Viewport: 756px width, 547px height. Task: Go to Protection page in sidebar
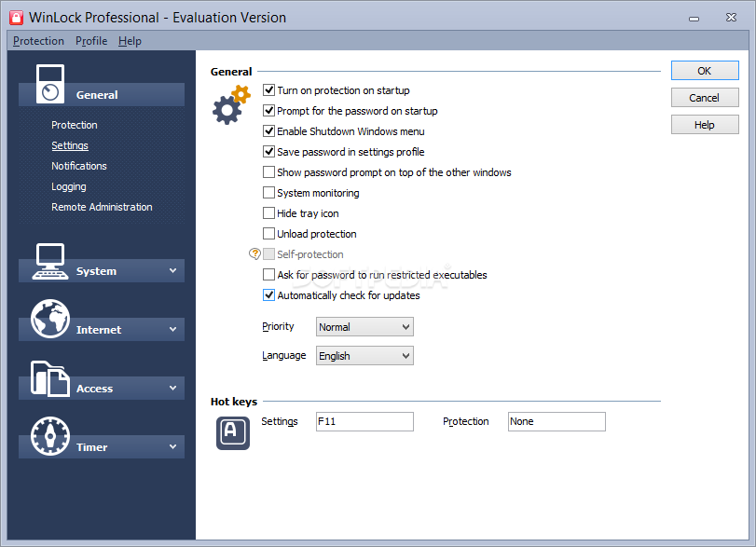pos(75,125)
